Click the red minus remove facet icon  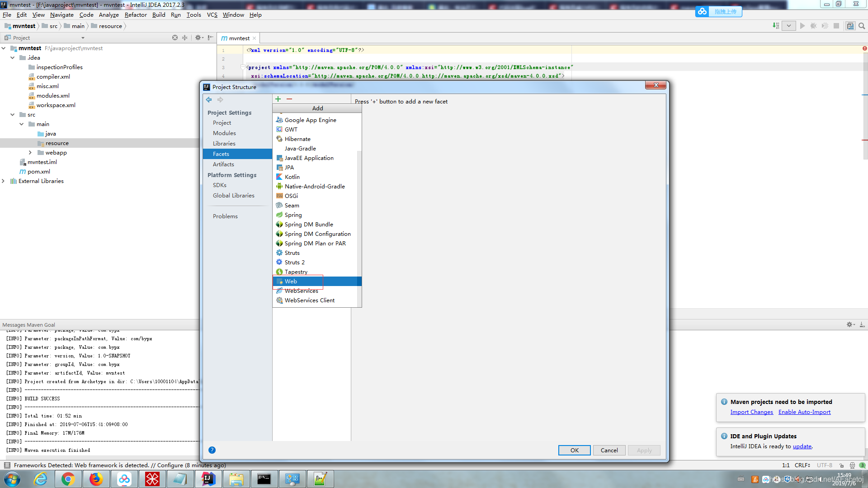[x=289, y=99]
